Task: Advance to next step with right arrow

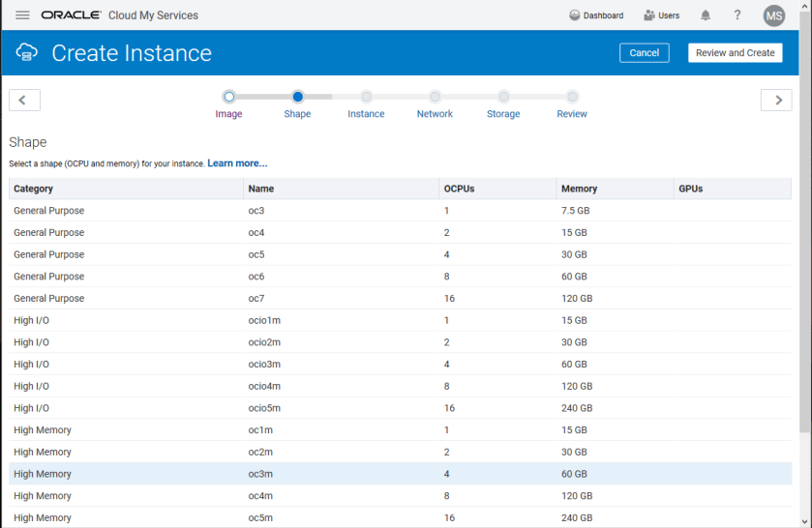Action: [x=776, y=100]
